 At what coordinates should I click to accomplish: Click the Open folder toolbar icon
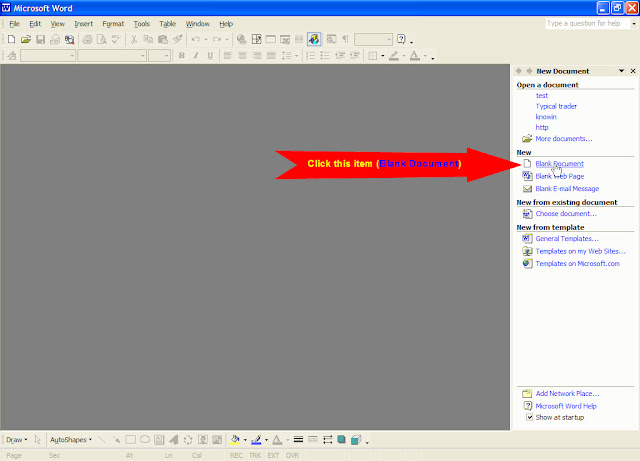click(x=26, y=39)
